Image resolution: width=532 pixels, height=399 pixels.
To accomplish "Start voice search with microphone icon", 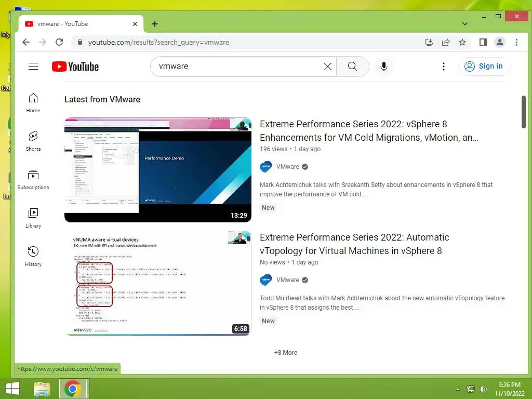I will click(384, 66).
